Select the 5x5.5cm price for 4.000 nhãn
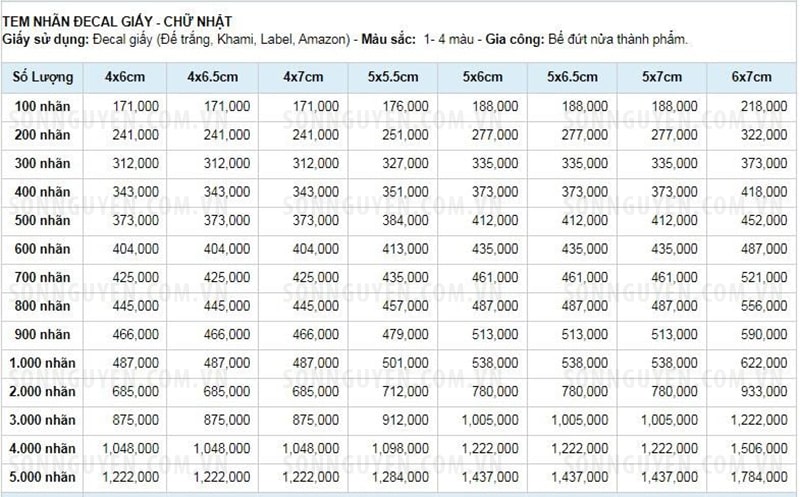Screen dimensions: 800x497 [x=401, y=449]
